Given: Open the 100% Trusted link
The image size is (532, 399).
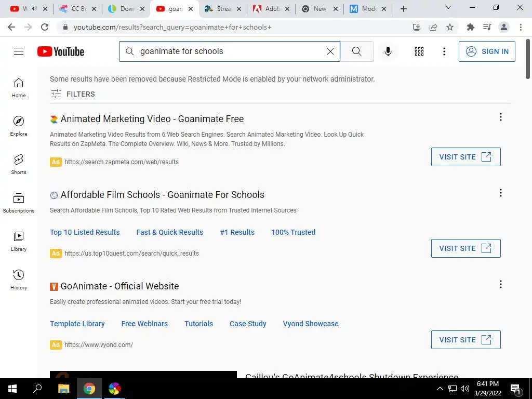Looking at the screenshot, I should pyautogui.click(x=293, y=232).
